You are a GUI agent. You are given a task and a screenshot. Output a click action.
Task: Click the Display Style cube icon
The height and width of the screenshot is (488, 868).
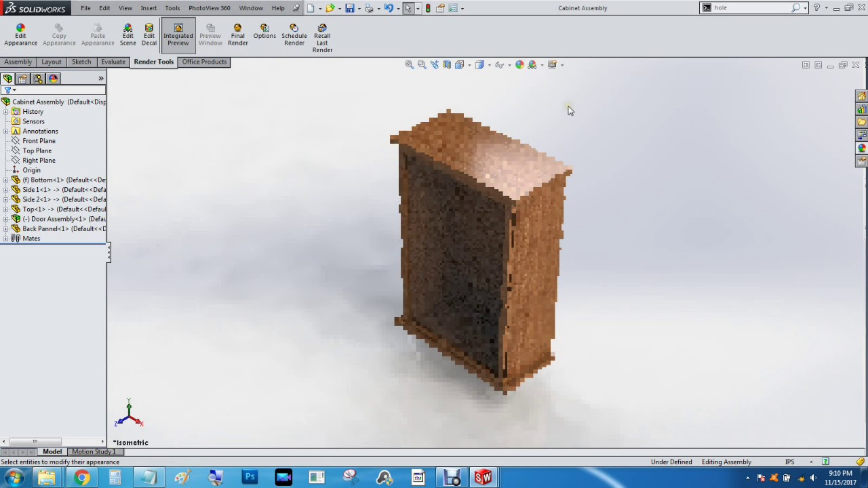tap(479, 64)
